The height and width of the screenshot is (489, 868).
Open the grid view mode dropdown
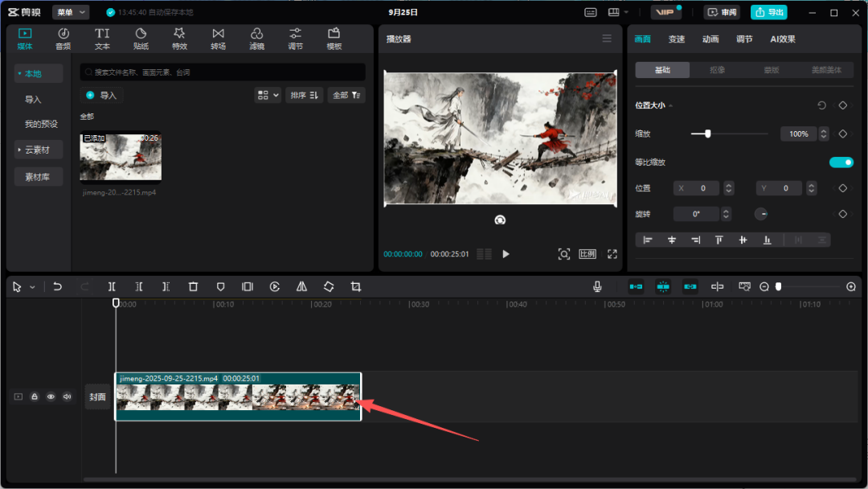pyautogui.click(x=268, y=95)
